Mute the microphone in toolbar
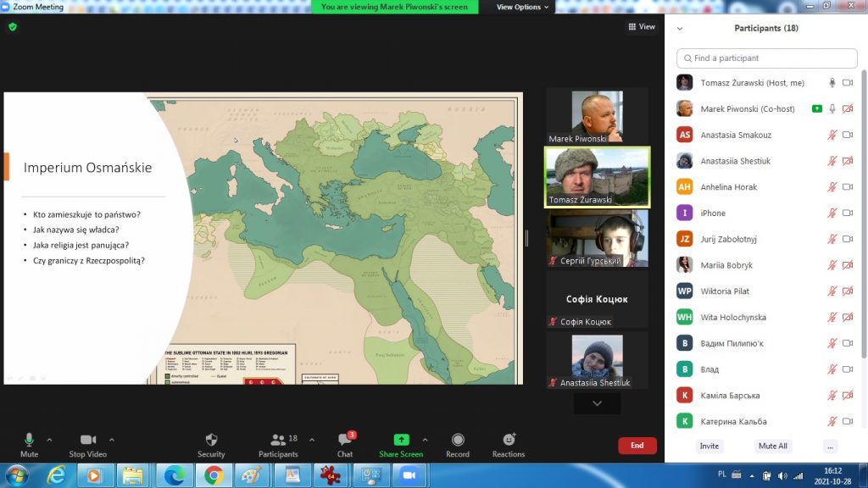Viewport: 868px width, 488px height. 29,441
